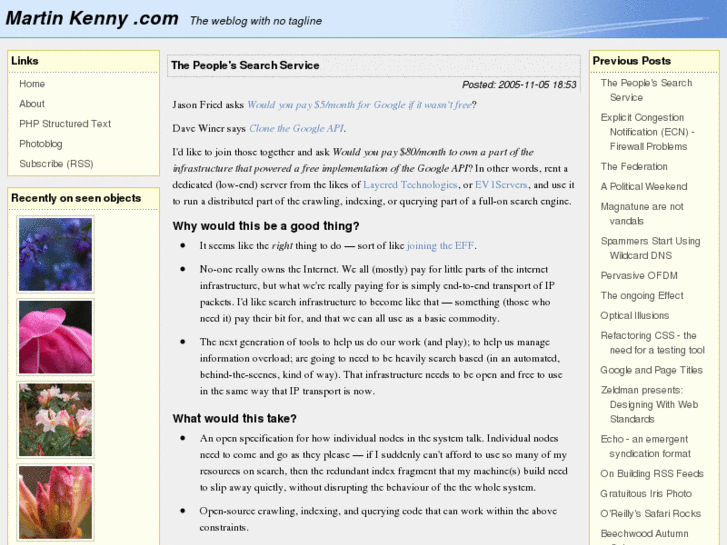
Task: Click the 'Why would this be a good thing?' heading
Action: coord(266,226)
